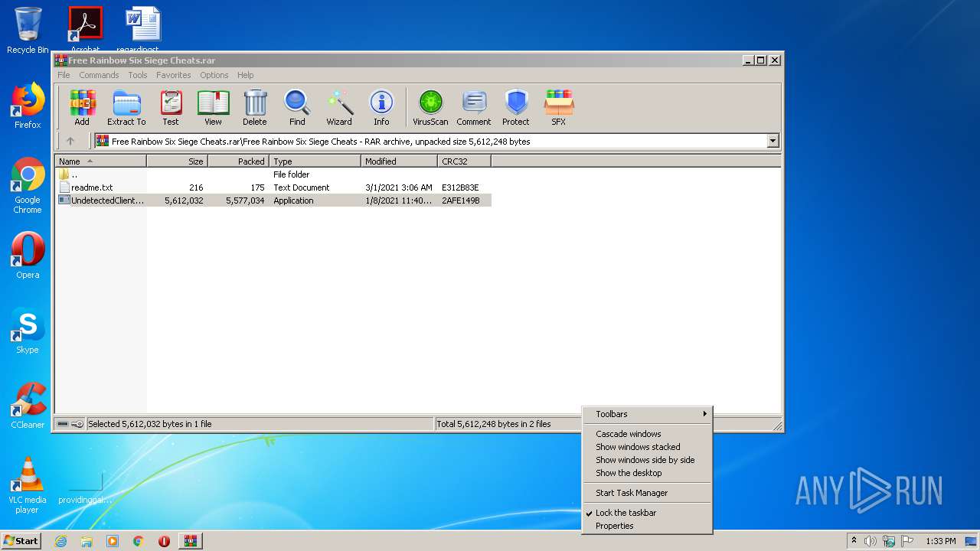Click Windows Media Player taskbar icon
The height and width of the screenshot is (551, 980).
[x=113, y=541]
